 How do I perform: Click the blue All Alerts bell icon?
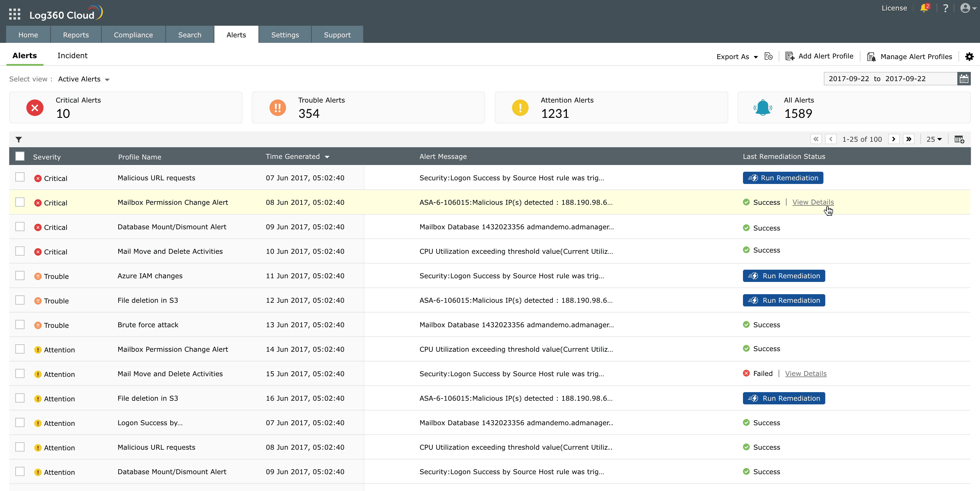point(763,108)
